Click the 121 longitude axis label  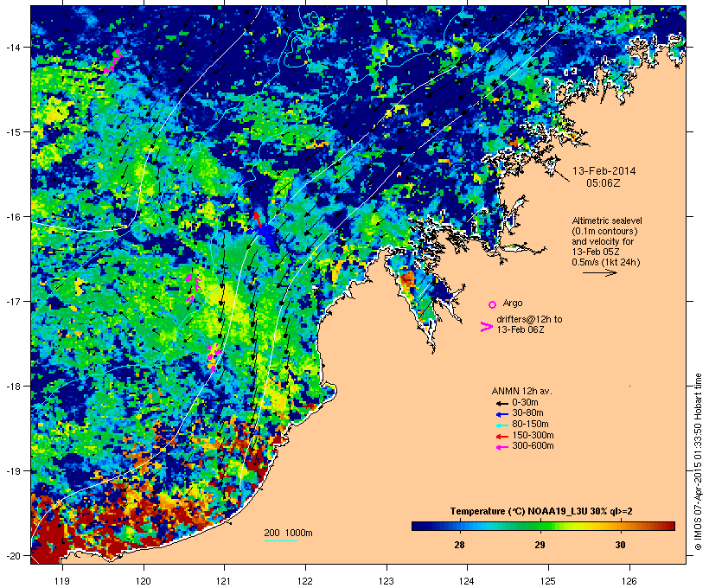pos(224,581)
